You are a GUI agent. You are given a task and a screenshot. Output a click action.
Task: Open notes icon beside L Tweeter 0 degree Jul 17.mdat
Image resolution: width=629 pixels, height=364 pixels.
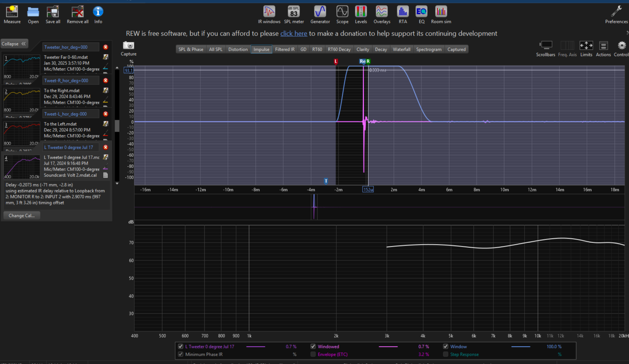tap(105, 157)
